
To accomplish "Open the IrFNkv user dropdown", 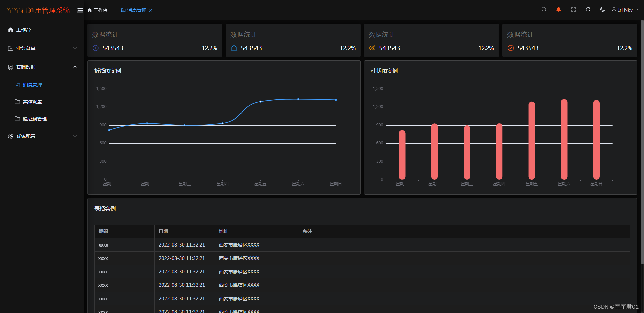I will click(x=625, y=10).
